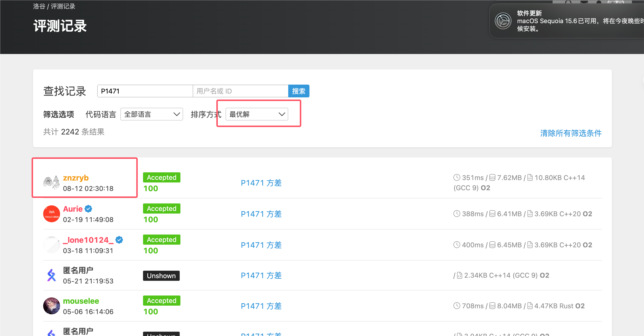Click mouselee's profile avatar
The height and width of the screenshot is (336, 644).
52,306
